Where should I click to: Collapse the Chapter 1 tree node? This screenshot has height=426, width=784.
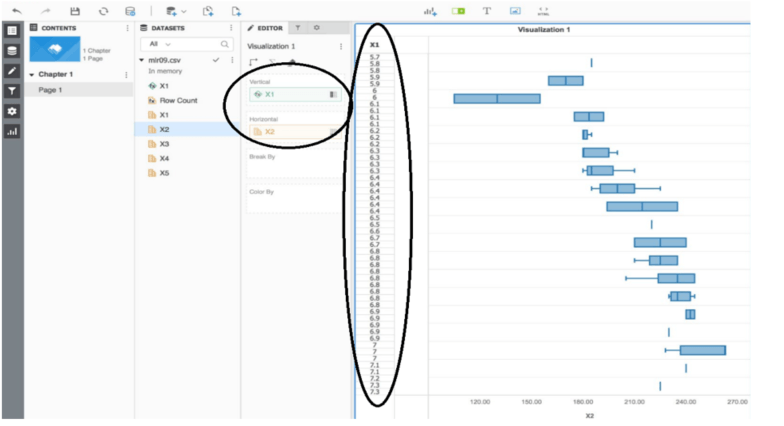(x=32, y=74)
